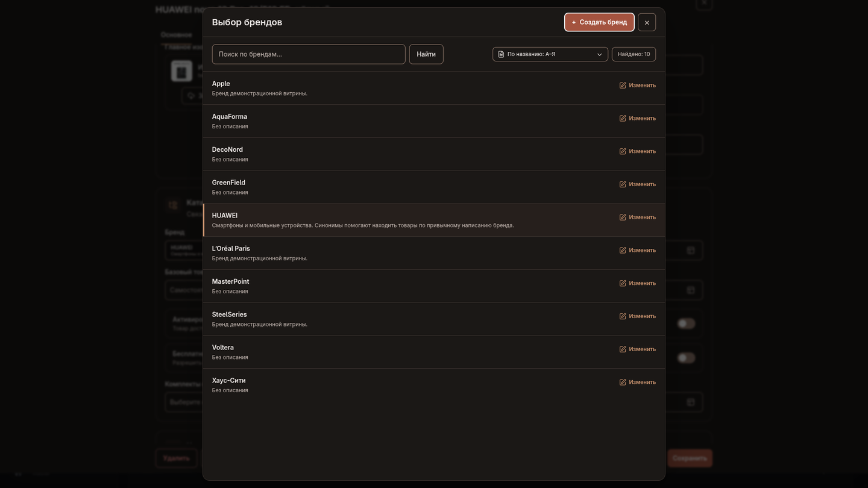Click Удалить on the page behind the dialog
Screen dimensions: 868x488
coord(176,458)
